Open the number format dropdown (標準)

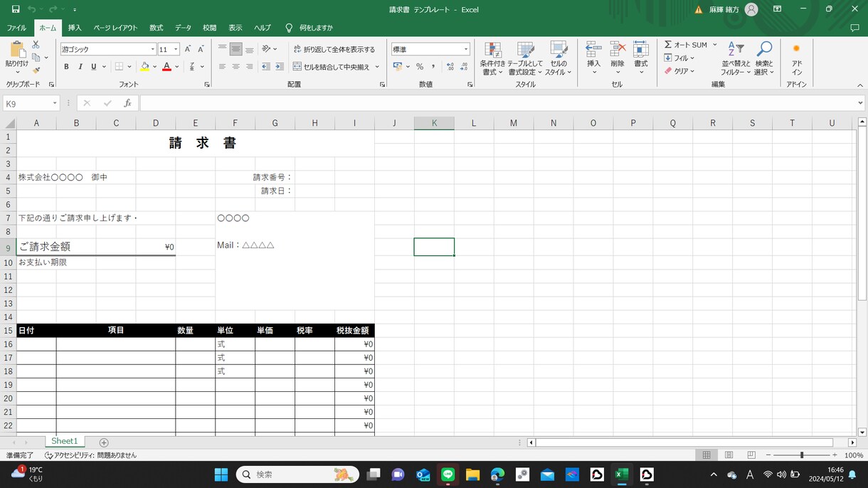coord(466,49)
